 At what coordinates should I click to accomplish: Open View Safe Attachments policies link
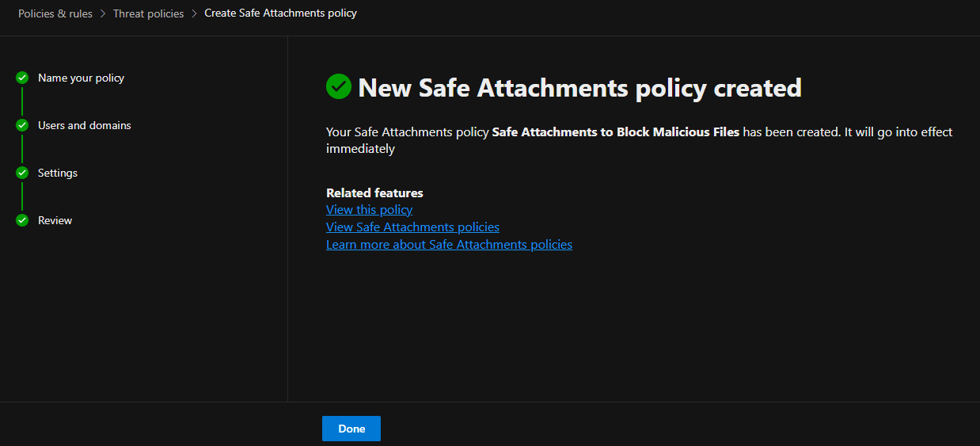tap(412, 227)
